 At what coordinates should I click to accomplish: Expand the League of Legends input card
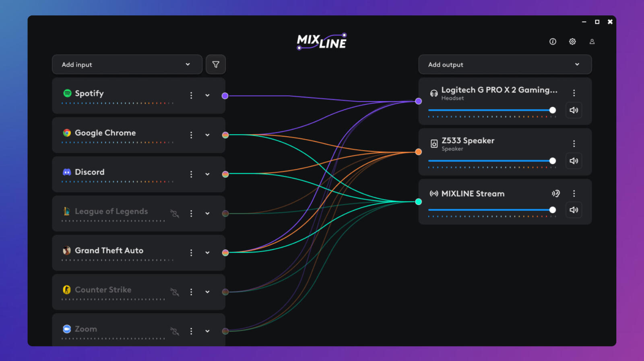pyautogui.click(x=207, y=213)
